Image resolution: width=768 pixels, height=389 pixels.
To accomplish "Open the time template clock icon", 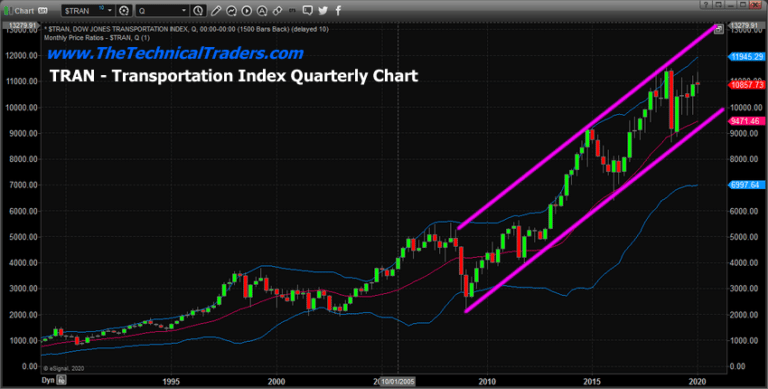I will [x=198, y=10].
